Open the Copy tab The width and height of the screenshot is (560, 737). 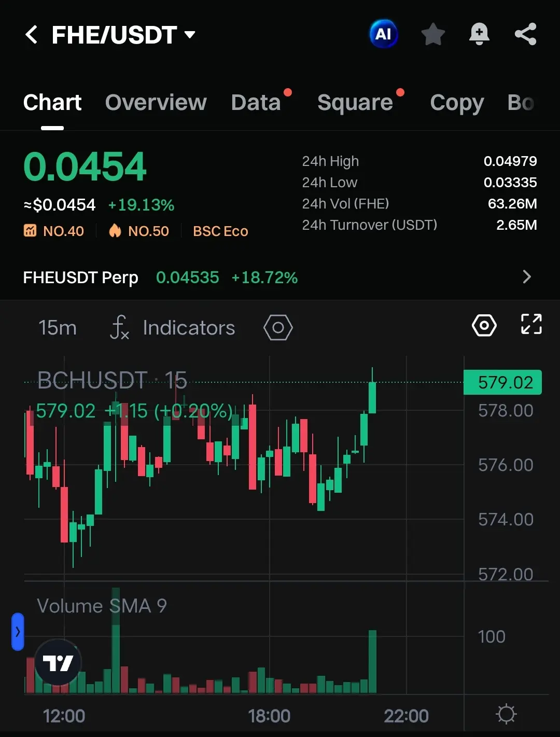[x=457, y=103]
